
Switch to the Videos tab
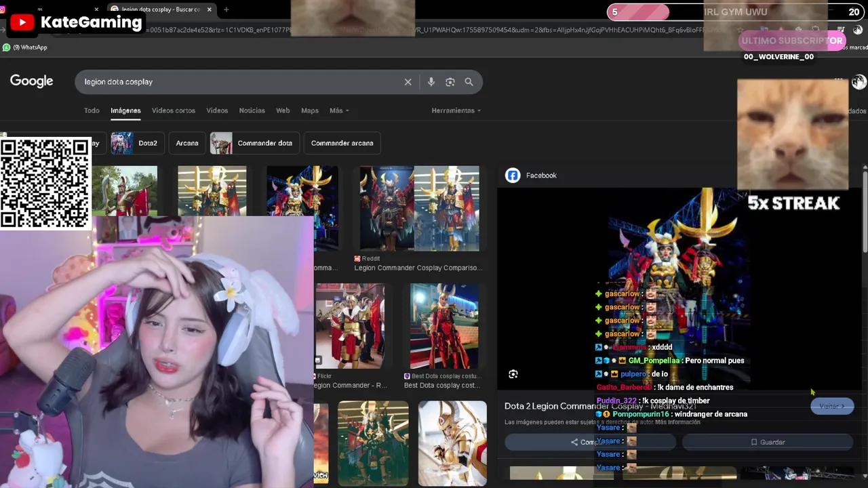[x=217, y=110]
